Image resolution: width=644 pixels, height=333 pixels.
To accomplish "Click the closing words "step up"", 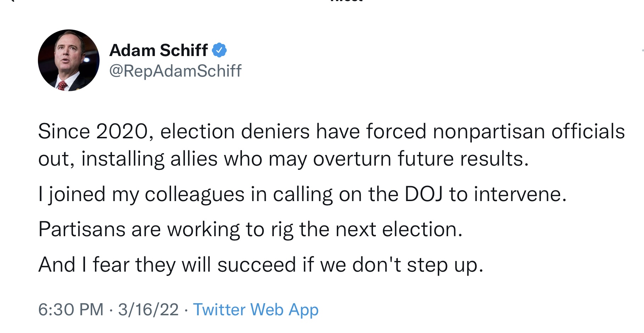I will [445, 265].
